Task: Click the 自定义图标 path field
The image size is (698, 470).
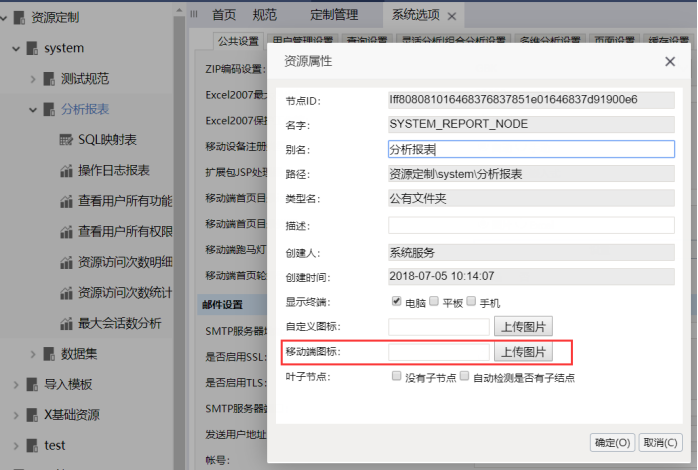Action: coord(439,327)
